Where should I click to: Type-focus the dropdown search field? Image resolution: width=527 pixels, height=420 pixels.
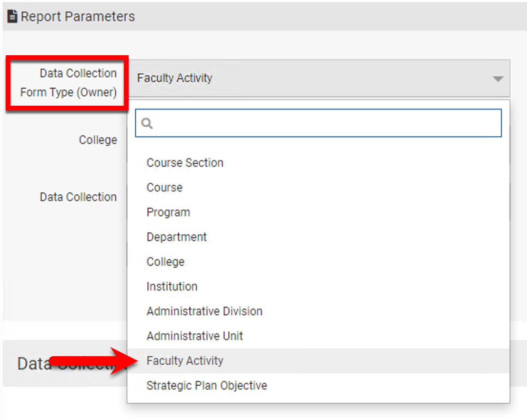pos(324,123)
